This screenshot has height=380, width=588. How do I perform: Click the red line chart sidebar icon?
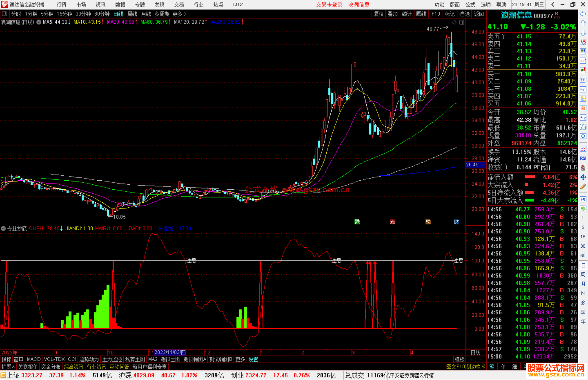click(583, 60)
